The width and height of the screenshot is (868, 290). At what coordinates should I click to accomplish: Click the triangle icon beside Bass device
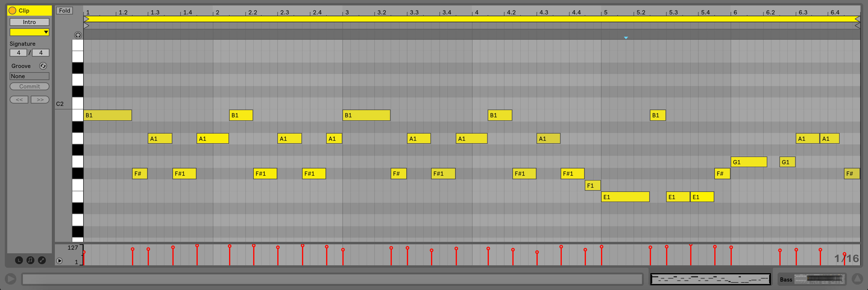(857, 279)
